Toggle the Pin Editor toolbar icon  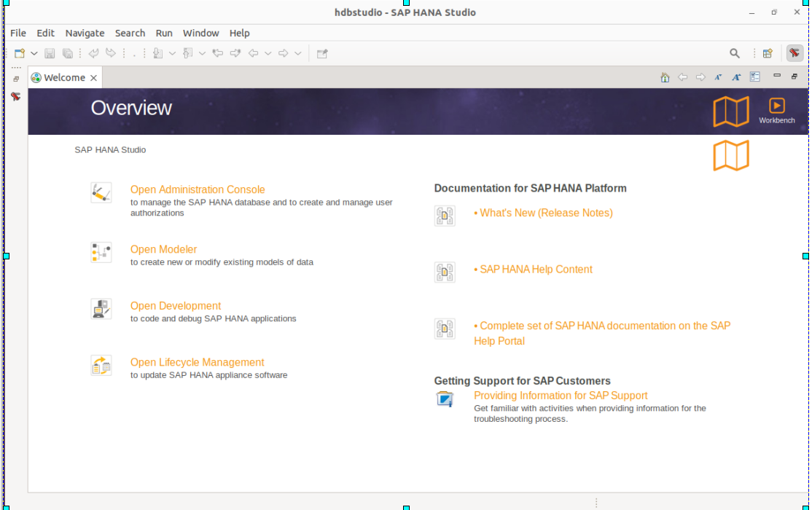point(322,53)
